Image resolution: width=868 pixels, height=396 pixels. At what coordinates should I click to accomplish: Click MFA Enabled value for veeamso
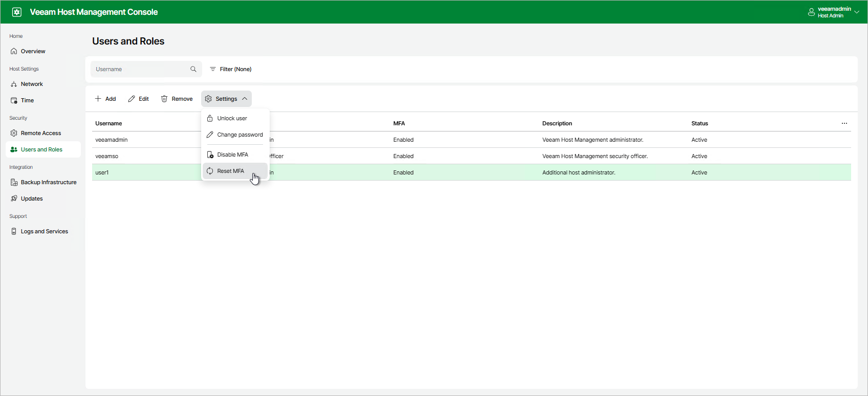[x=403, y=156]
